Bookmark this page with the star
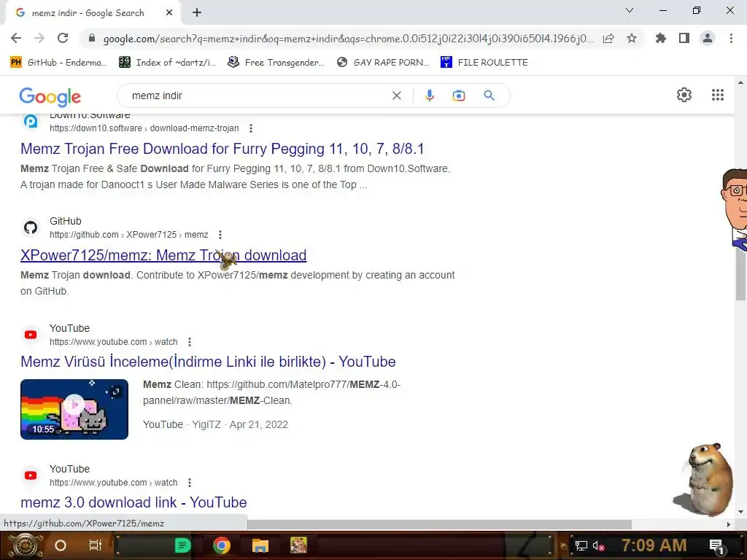The width and height of the screenshot is (747, 560). 632,38
